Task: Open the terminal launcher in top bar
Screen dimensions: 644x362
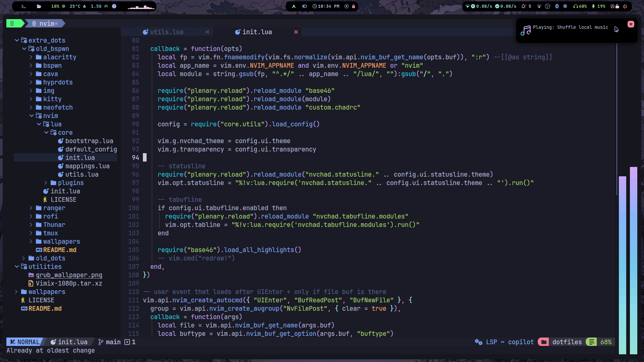Action: (23, 6)
